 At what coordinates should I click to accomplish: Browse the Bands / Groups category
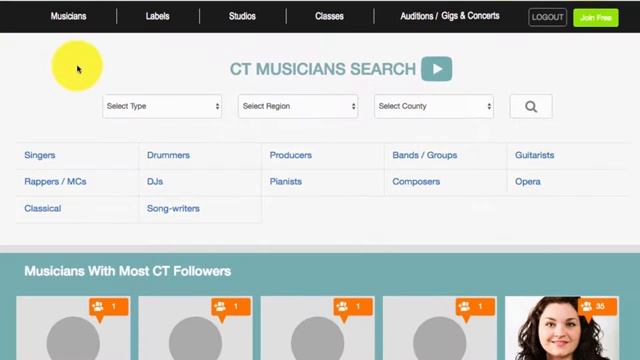(424, 155)
